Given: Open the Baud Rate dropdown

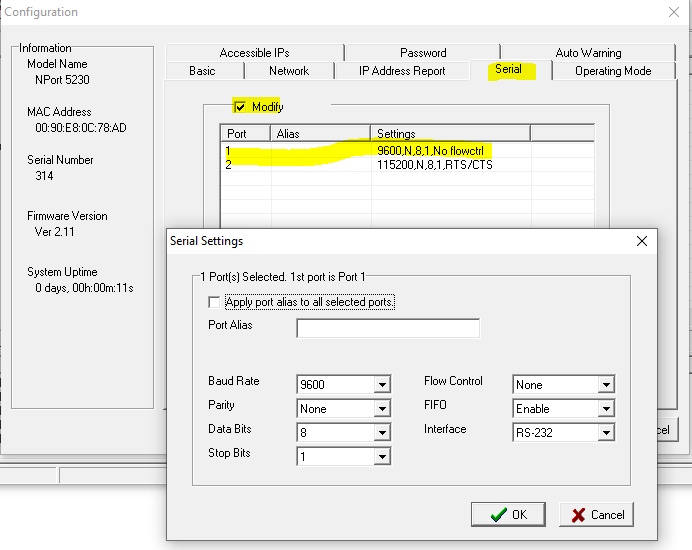Looking at the screenshot, I should coord(381,385).
